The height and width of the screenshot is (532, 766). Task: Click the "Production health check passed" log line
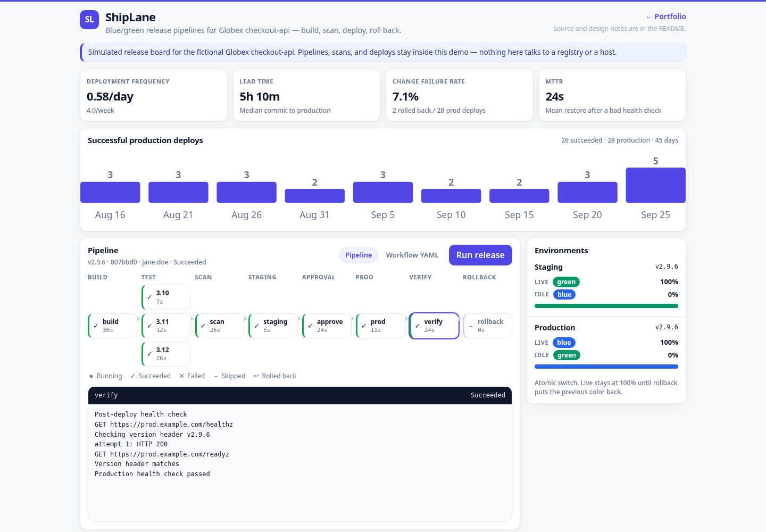click(x=152, y=474)
